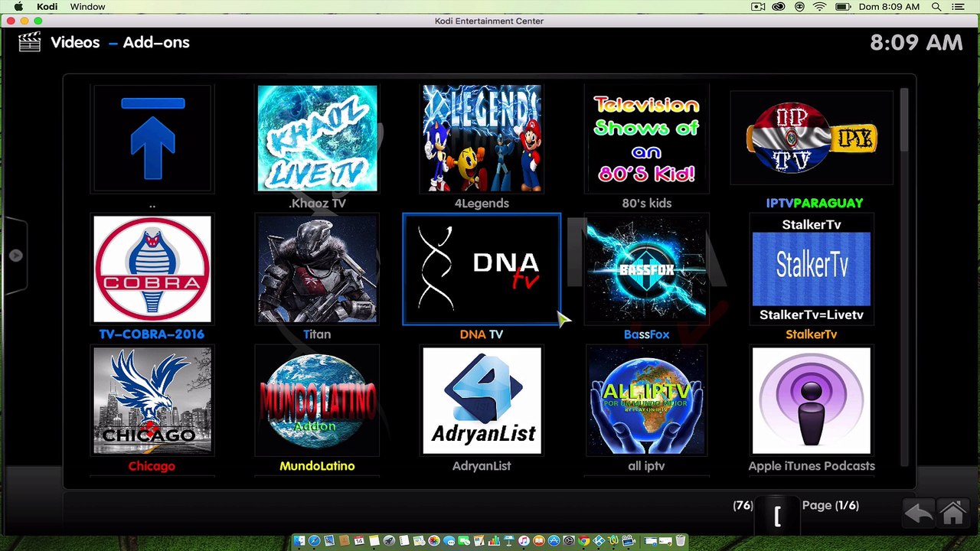
Task: Click the 'Dom 8:09 AM' menu bar clock
Action: 890,7
